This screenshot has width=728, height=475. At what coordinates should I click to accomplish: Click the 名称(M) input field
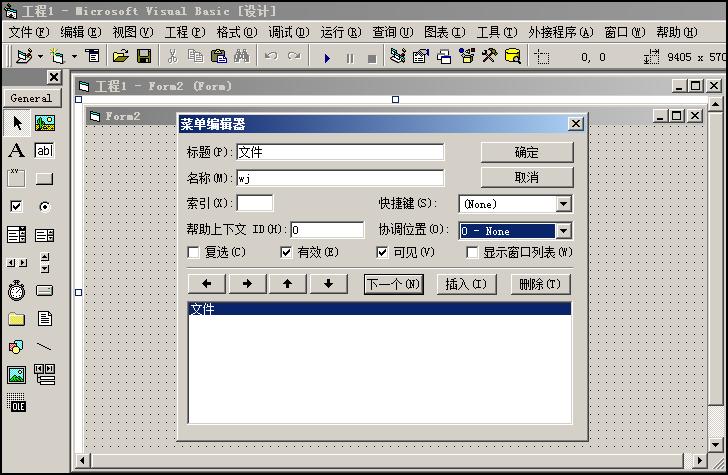point(340,178)
